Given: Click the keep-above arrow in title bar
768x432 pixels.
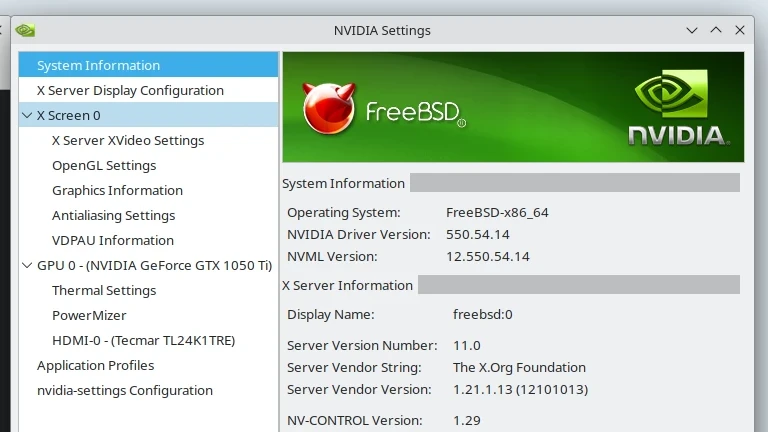Looking at the screenshot, I should point(716,30).
